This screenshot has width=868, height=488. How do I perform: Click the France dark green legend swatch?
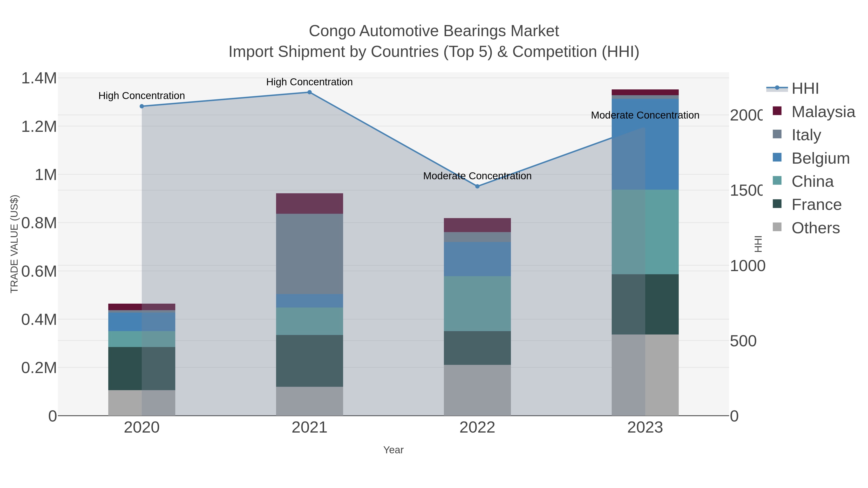coord(777,204)
